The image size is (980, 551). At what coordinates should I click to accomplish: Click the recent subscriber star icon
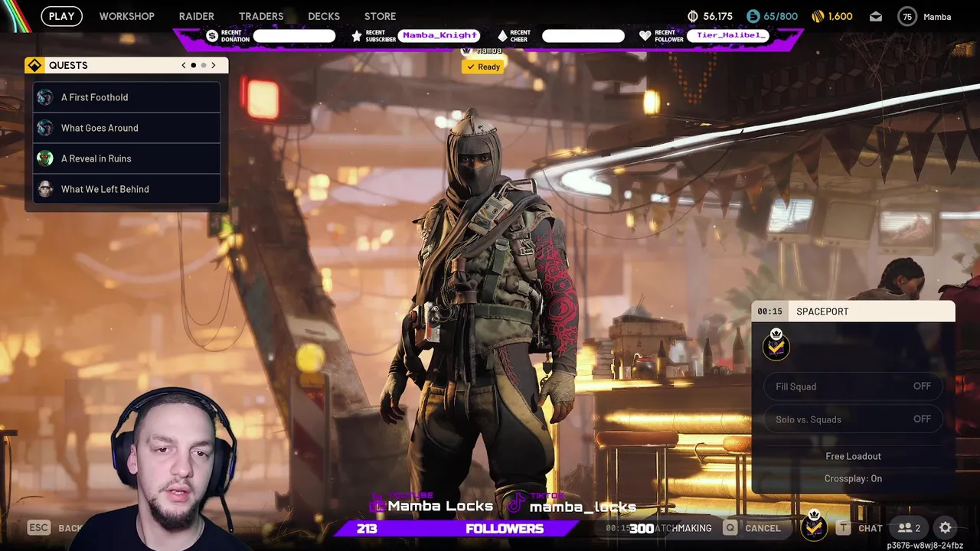pyautogui.click(x=356, y=36)
